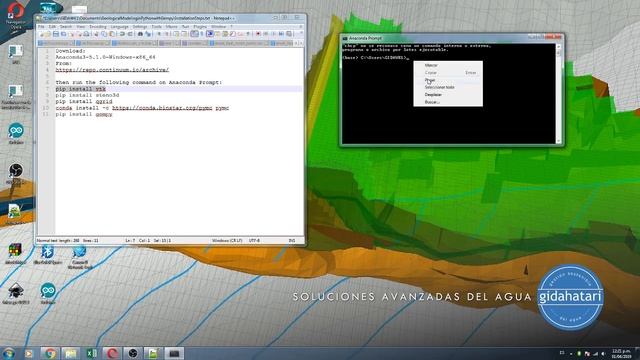Click the Anaconda3-5.1.0-Windows-x86_64 line

105,57
